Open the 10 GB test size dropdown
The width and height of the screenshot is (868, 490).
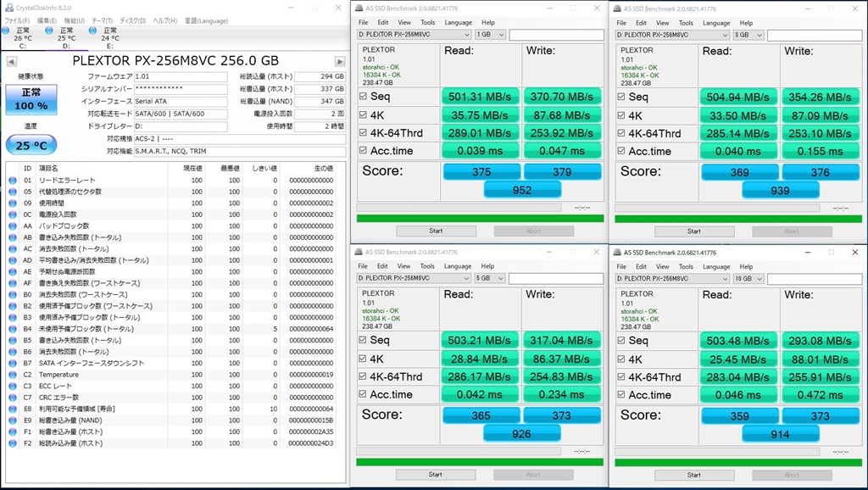pos(748,279)
